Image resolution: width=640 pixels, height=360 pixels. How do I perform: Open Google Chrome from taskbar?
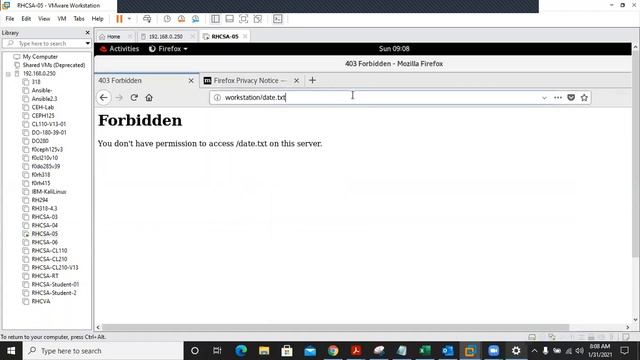click(333, 351)
